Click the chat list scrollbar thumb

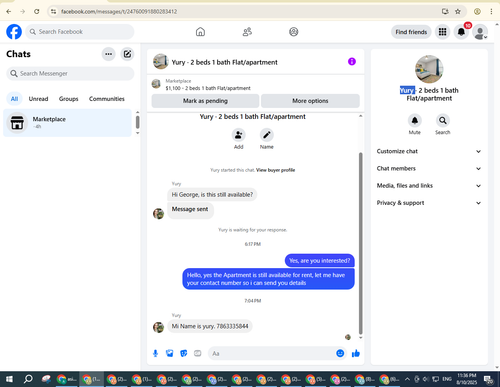pyautogui.click(x=137, y=122)
